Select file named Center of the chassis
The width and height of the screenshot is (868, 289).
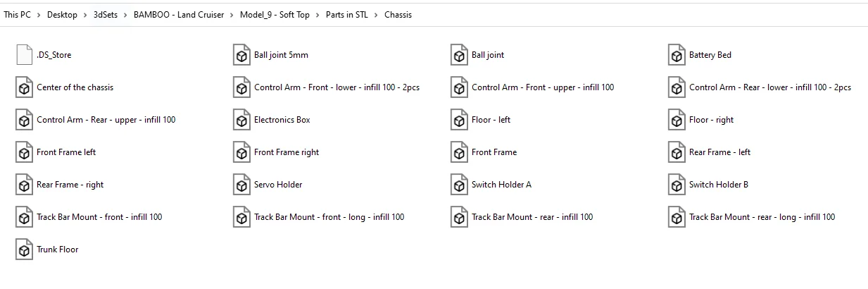(x=75, y=87)
